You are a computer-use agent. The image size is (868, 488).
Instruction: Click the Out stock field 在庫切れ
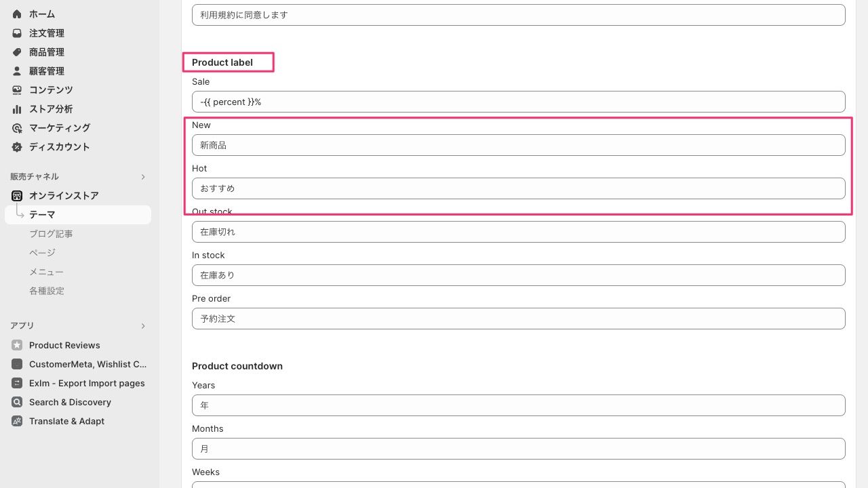pos(519,232)
